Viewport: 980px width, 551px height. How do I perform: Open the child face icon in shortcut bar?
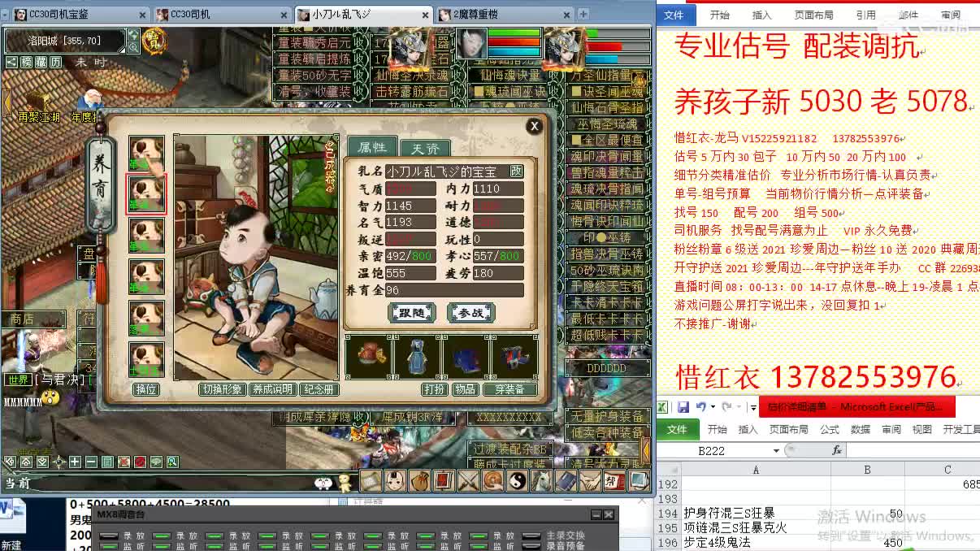[x=395, y=481]
